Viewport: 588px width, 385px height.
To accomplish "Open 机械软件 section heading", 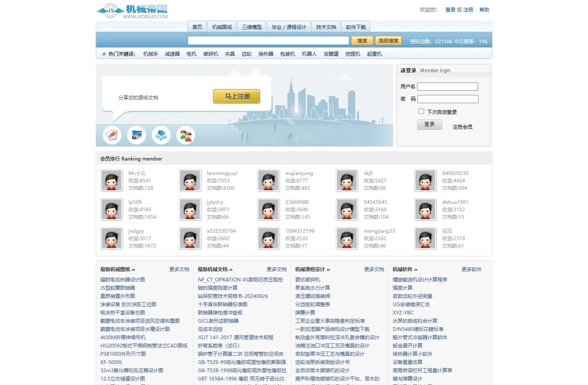I will click(405, 269).
